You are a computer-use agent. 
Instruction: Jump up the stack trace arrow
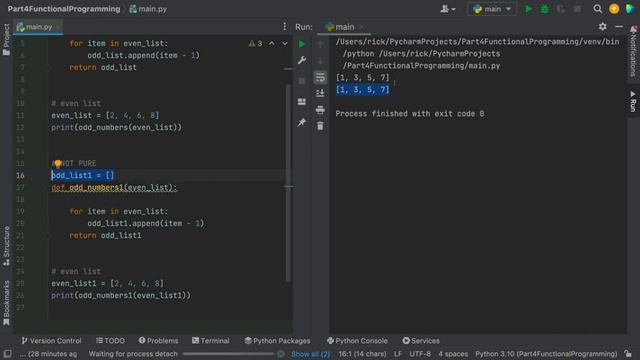320,44
